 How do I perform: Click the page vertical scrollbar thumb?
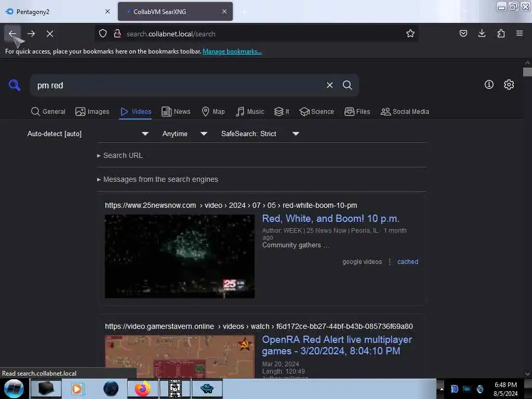527,72
